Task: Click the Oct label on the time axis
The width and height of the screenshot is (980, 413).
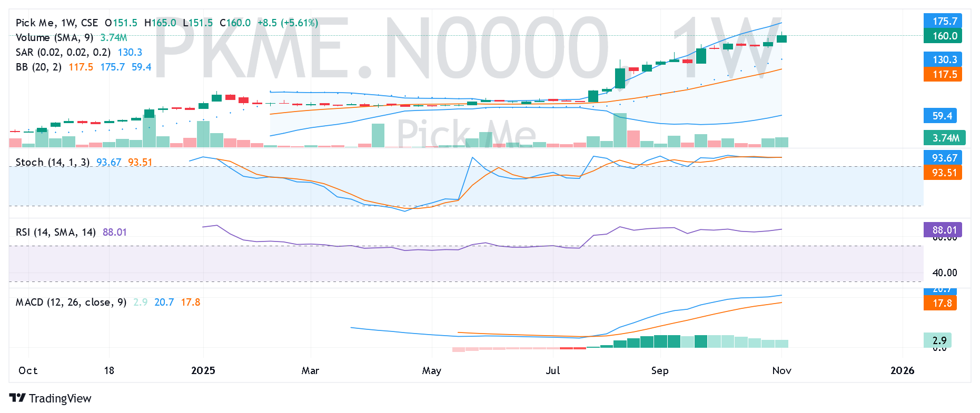Action: coord(28,370)
